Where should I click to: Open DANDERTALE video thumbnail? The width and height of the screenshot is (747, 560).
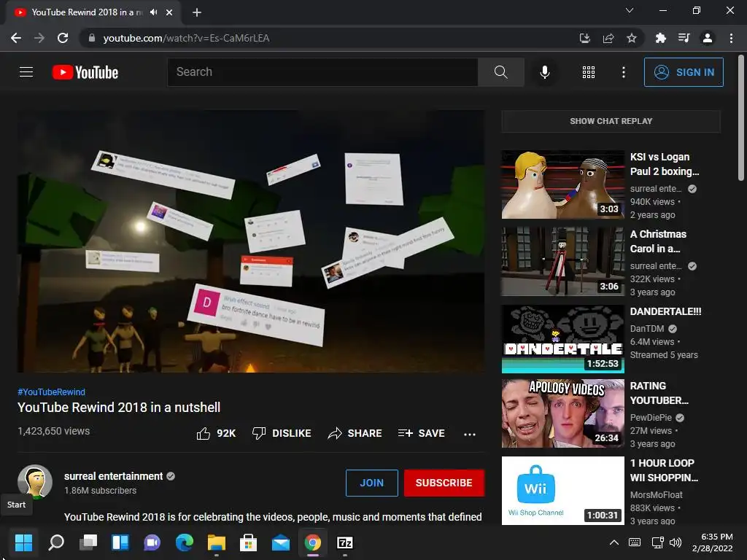pyautogui.click(x=562, y=339)
